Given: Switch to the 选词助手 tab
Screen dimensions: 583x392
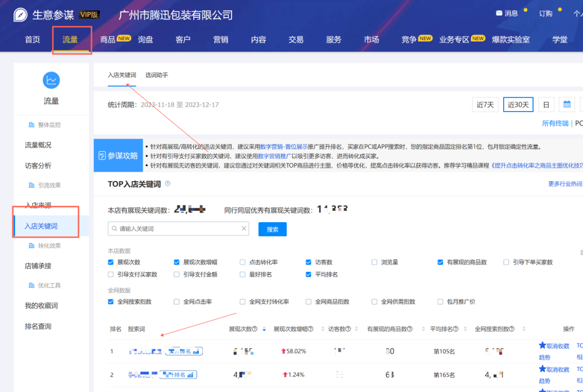Looking at the screenshot, I should (157, 75).
